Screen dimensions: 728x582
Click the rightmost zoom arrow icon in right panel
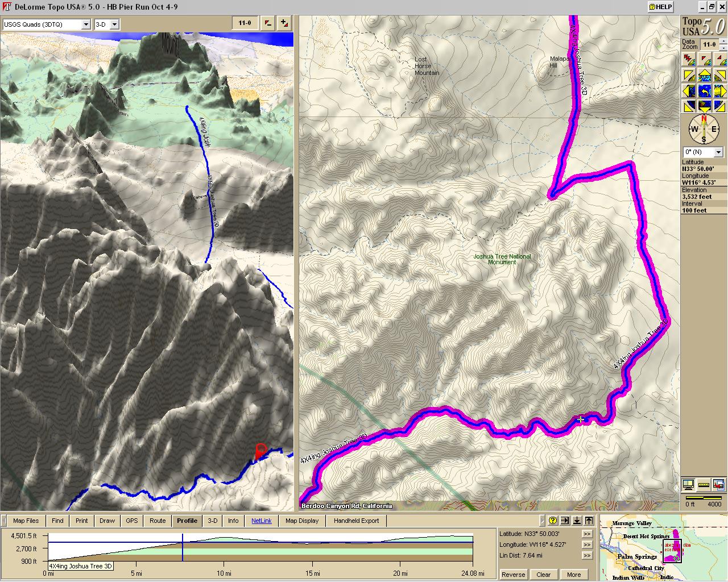tap(719, 60)
